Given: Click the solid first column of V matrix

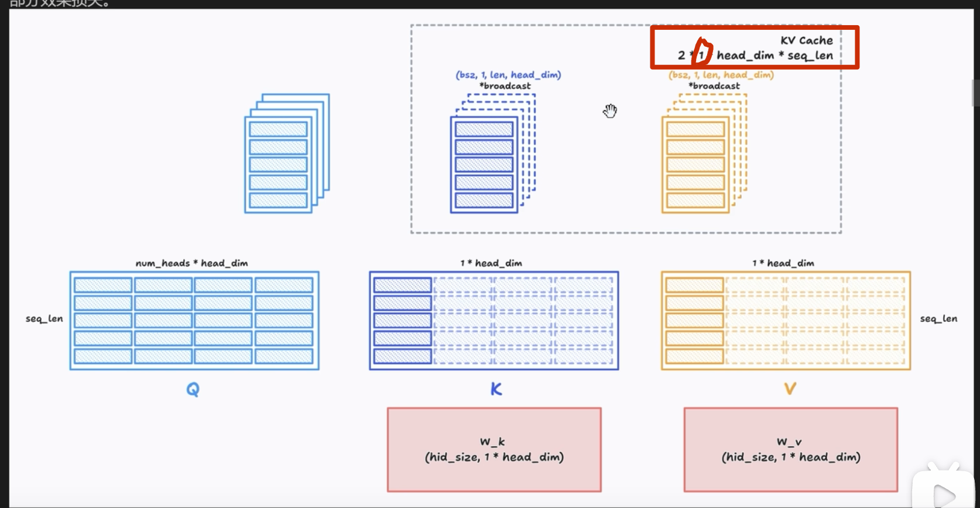Looking at the screenshot, I should coord(694,321).
